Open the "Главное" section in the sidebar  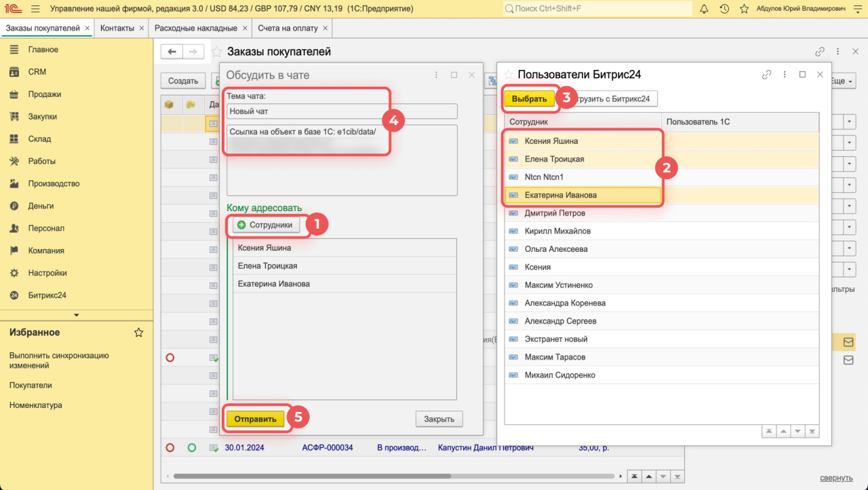43,50
